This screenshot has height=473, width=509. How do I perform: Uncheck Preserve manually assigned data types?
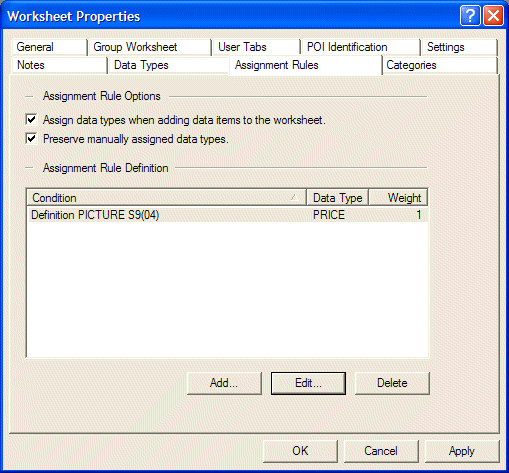click(31, 139)
